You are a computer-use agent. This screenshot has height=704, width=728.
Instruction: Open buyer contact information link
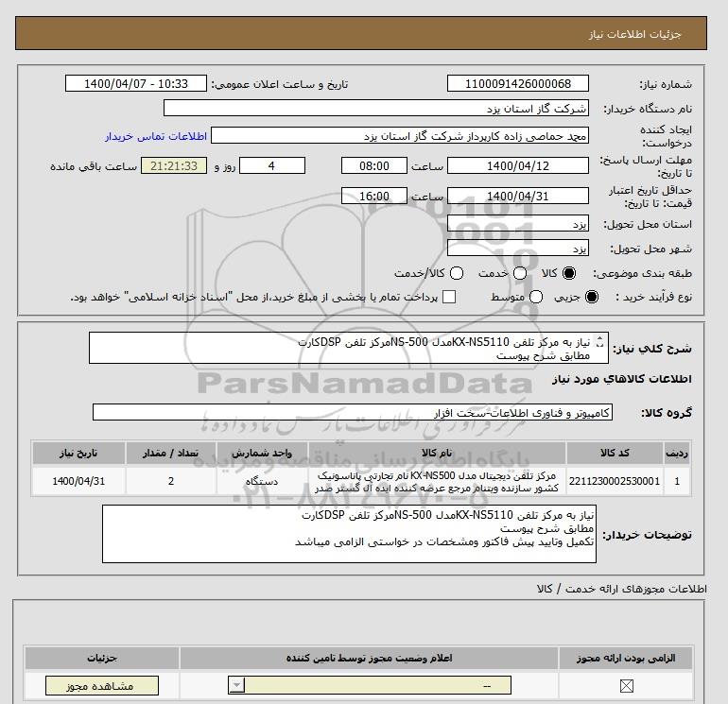156,136
